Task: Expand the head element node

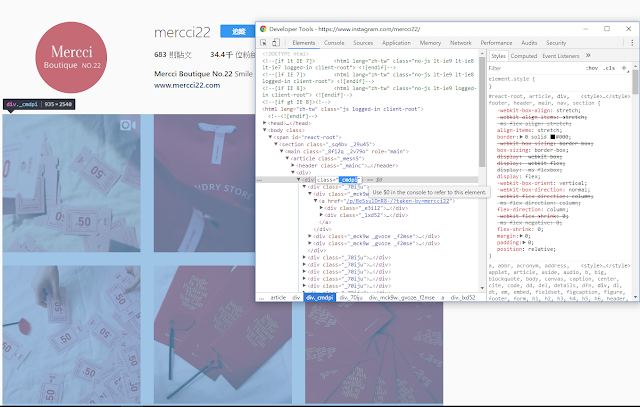Action: 264,123
